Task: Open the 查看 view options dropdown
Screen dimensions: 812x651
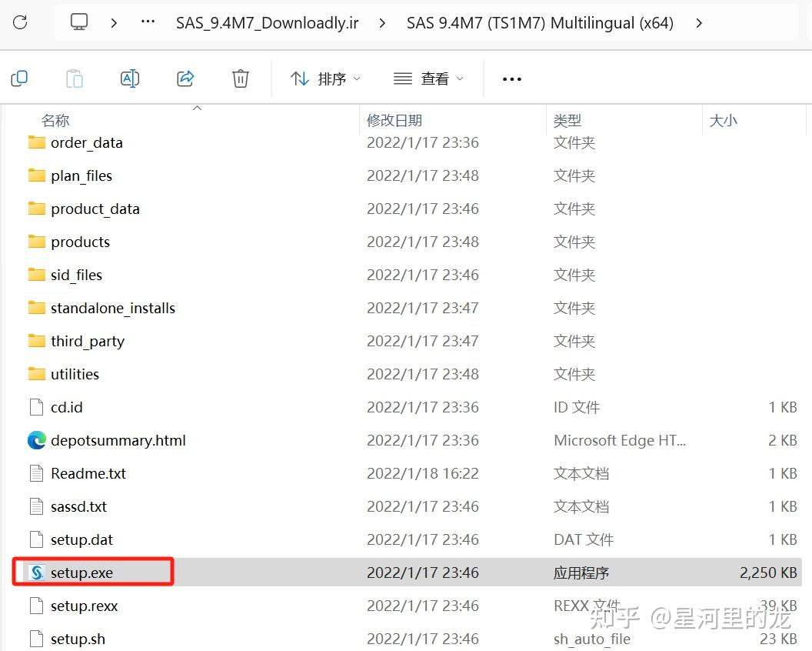Action: pos(429,78)
